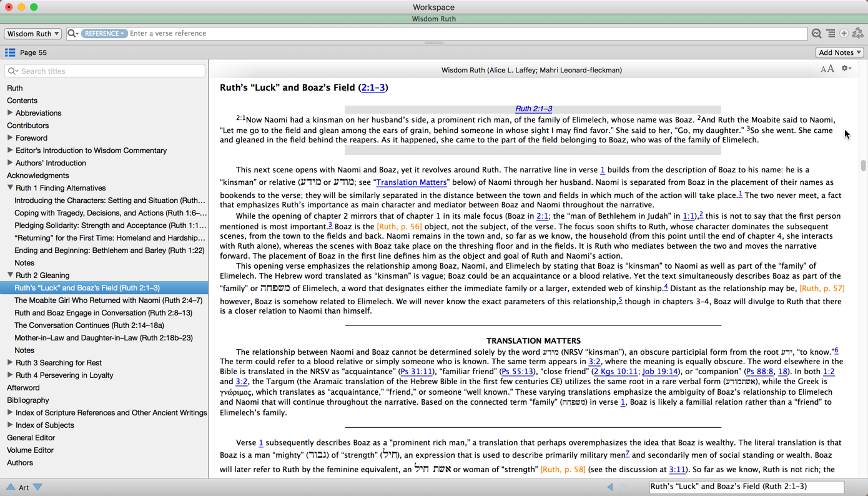Collapse the Ruth 2 Gleaning section
The width and height of the screenshot is (868, 496).
[10, 275]
